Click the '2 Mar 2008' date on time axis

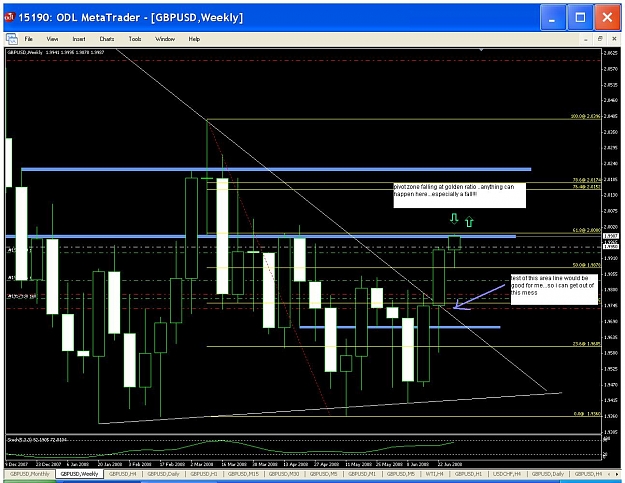point(202,464)
